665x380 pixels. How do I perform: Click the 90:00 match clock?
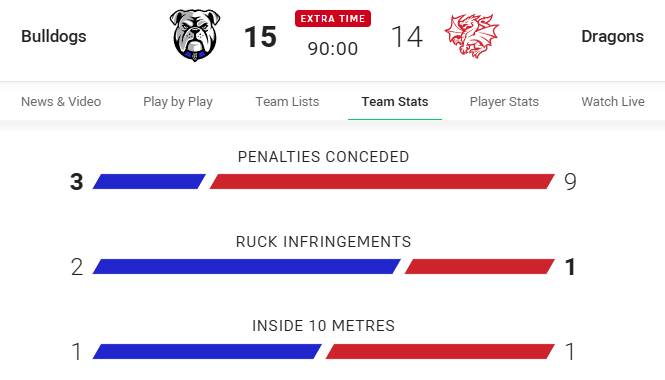click(x=333, y=49)
